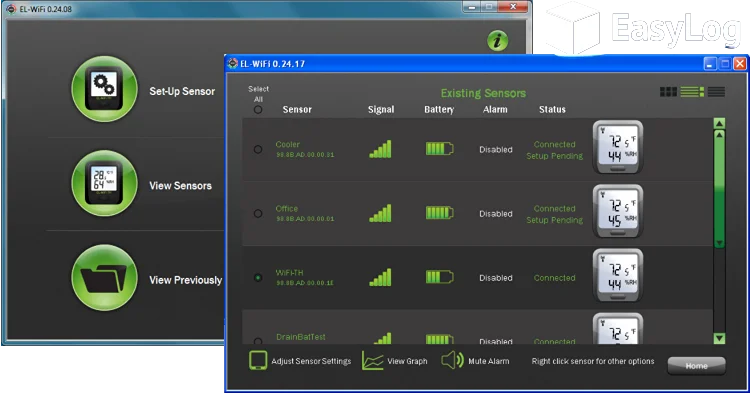Close the EL-WiFi 0.24.08 back window

pos(513,7)
